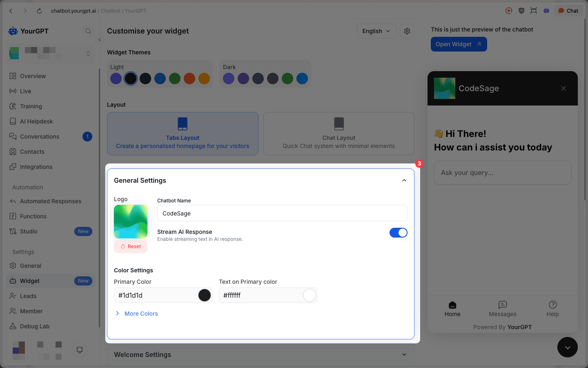Switch to the Messages tab in widget preview

502,309
